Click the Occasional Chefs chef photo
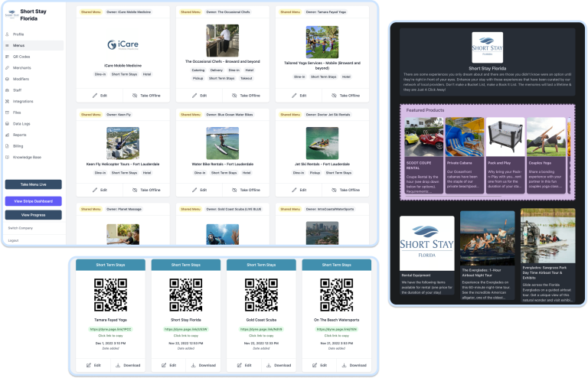Viewport: 588px width, 378px height. (x=222, y=41)
